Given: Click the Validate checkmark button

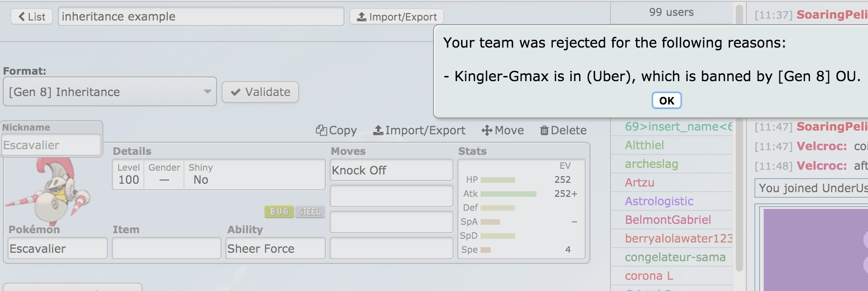Looking at the screenshot, I should (x=260, y=92).
